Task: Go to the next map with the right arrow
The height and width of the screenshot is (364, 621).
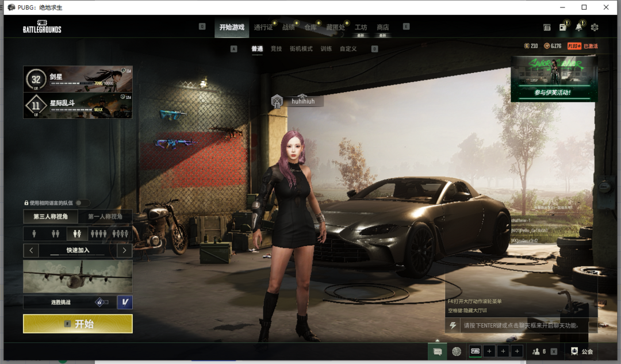Action: tap(125, 251)
